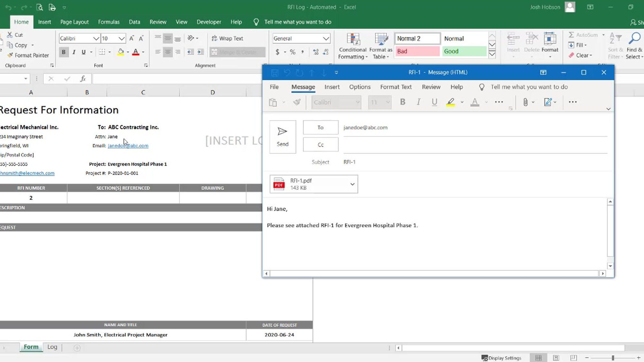644x362 pixels.
Task: Toggle Bold in Outlook message ribbon
Action: click(402, 102)
